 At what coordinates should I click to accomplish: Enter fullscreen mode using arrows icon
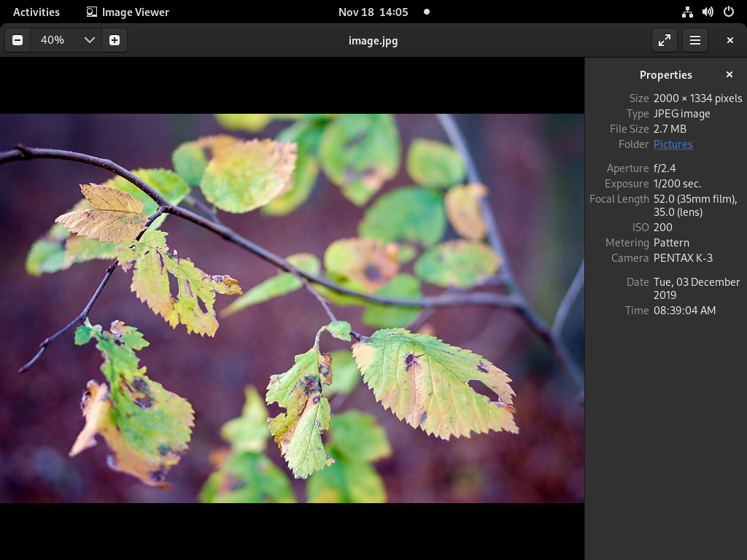[664, 41]
